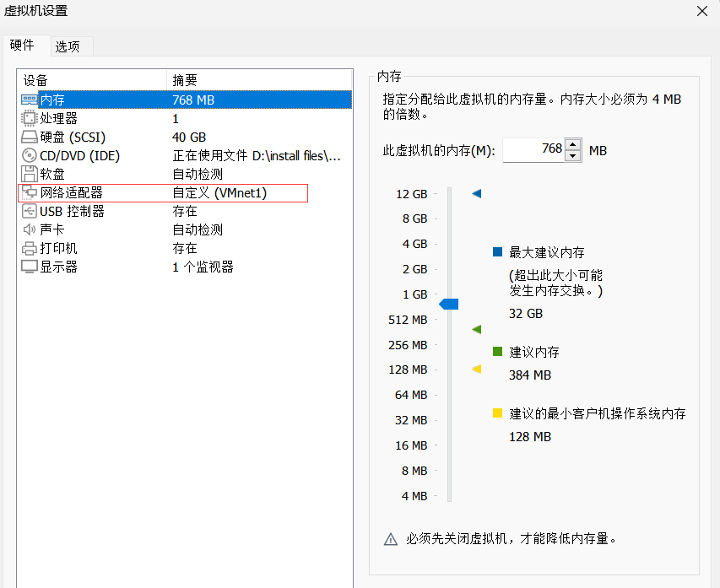Click the 40 GB hard disk summary

click(x=189, y=138)
